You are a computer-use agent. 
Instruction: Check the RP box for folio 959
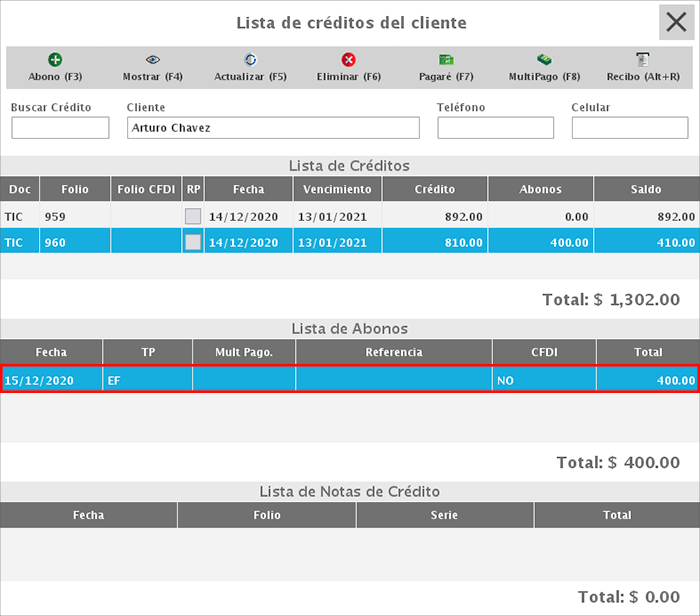tap(193, 216)
